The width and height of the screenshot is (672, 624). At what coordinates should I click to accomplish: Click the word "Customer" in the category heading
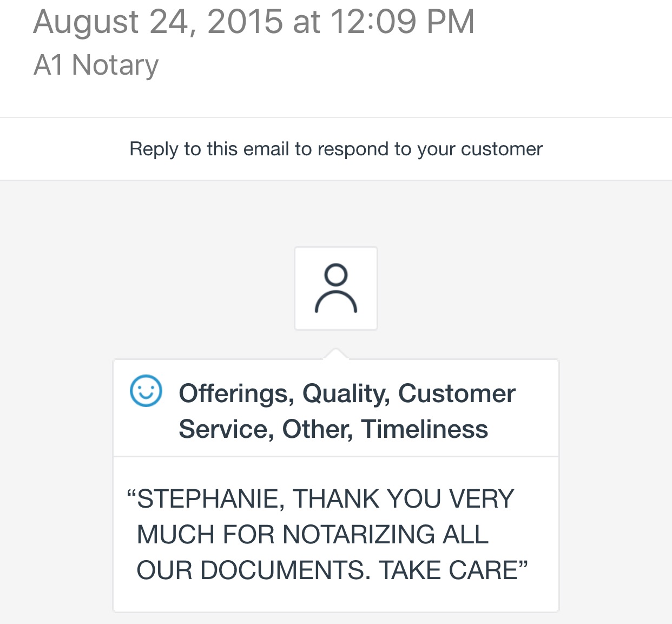pyautogui.click(x=457, y=393)
